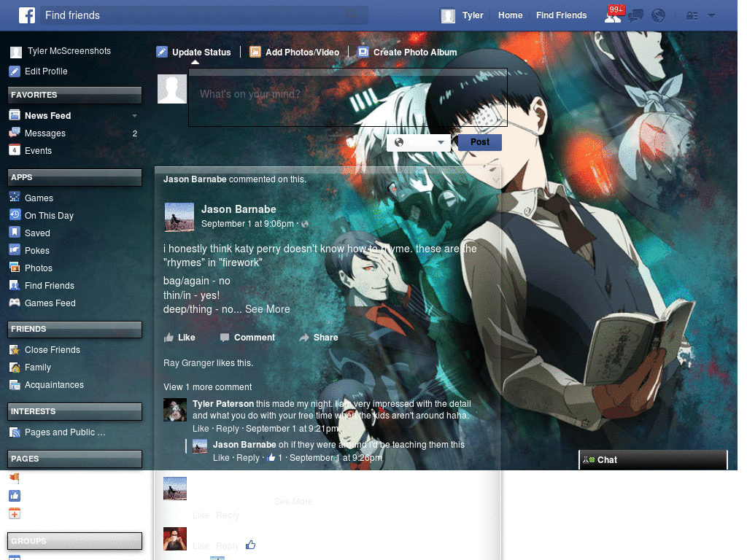Click Tyler's profile picture in top bar
The width and height of the screenshot is (747, 560).
point(448,16)
